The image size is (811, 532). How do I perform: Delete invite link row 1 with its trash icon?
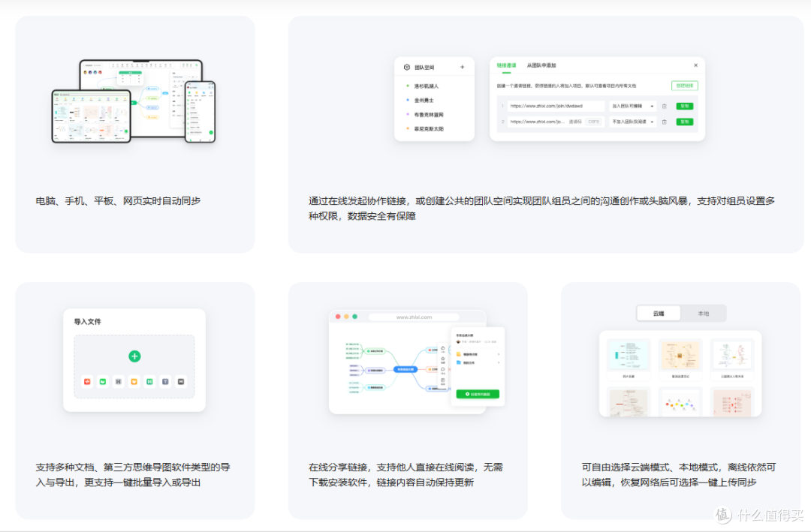pyautogui.click(x=665, y=106)
